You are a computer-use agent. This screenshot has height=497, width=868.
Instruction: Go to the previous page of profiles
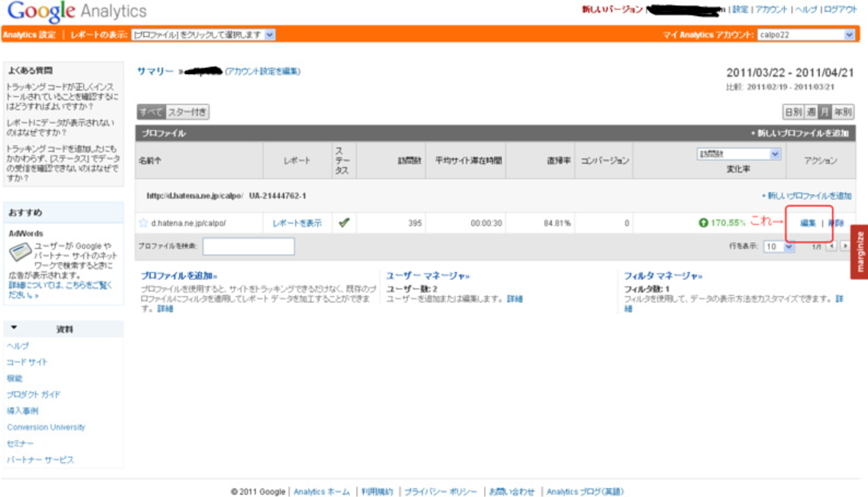click(x=831, y=247)
